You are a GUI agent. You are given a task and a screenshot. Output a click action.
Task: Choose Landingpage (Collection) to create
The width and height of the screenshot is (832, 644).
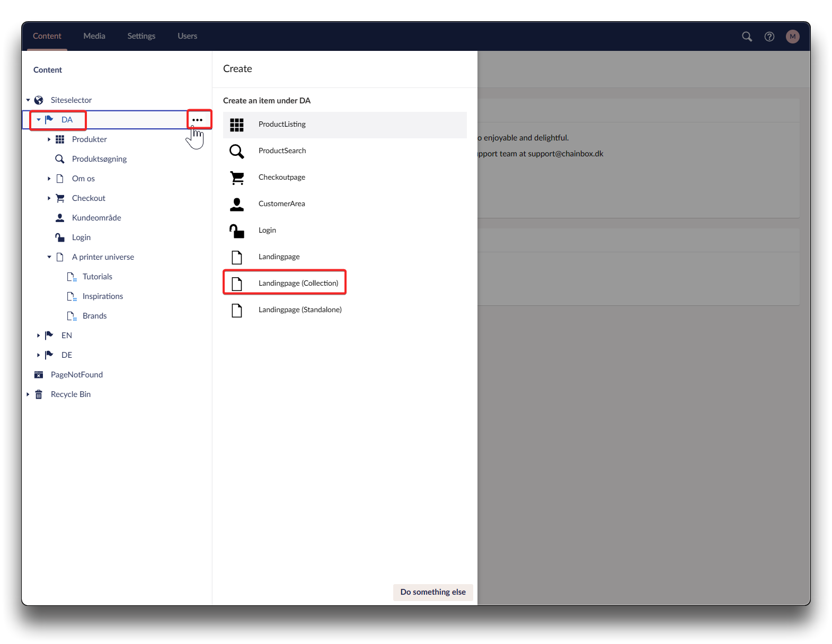(298, 283)
